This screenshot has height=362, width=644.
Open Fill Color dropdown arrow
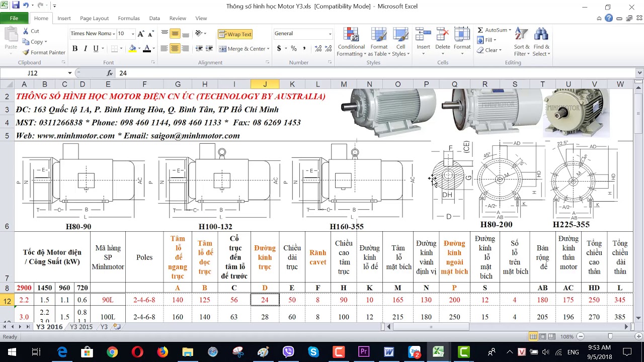pyautogui.click(x=139, y=49)
